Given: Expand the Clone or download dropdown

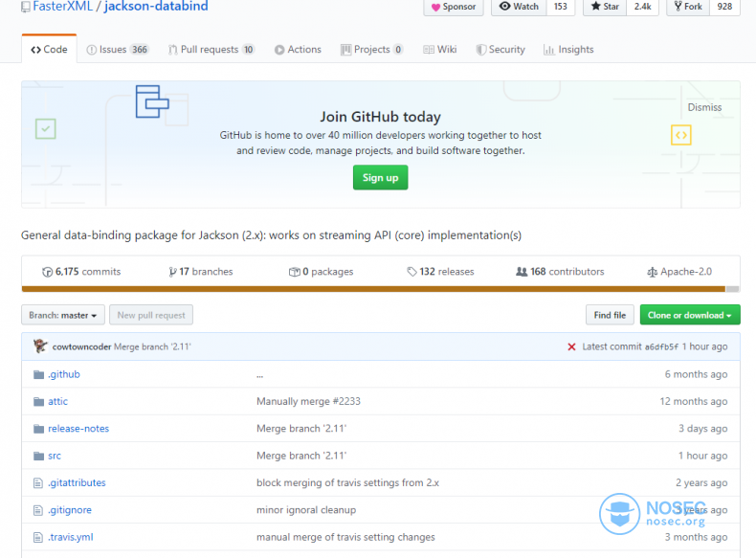Looking at the screenshot, I should 690,315.
